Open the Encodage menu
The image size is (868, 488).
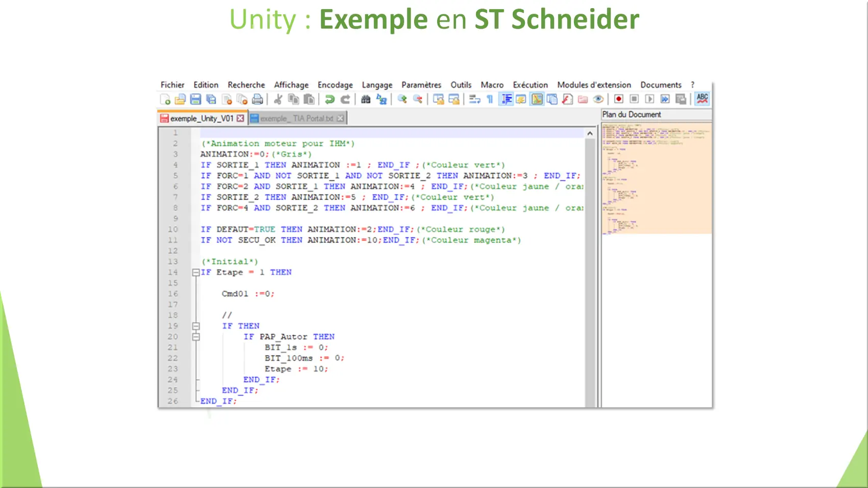point(335,85)
